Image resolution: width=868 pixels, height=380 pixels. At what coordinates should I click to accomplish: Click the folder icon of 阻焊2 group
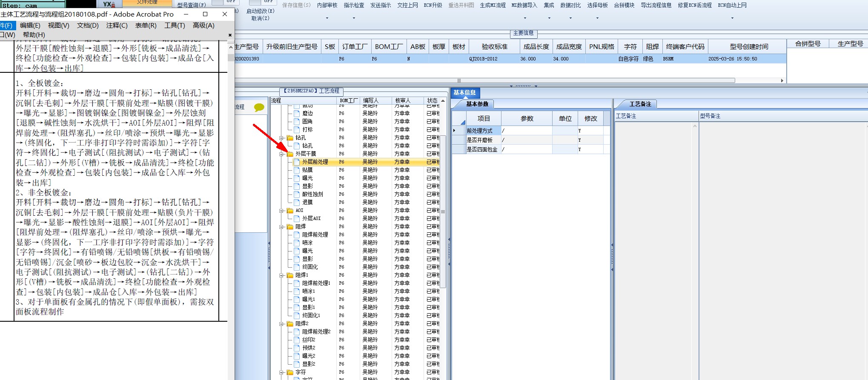tap(290, 323)
